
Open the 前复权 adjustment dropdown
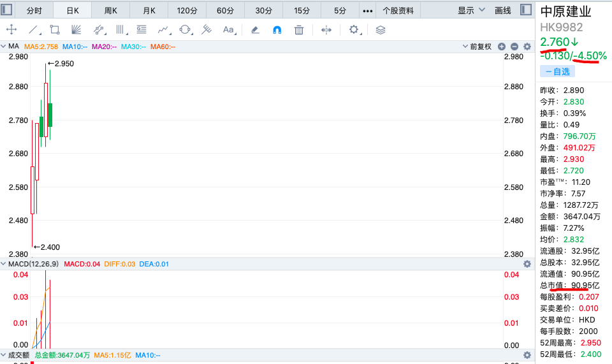pyautogui.click(x=477, y=47)
